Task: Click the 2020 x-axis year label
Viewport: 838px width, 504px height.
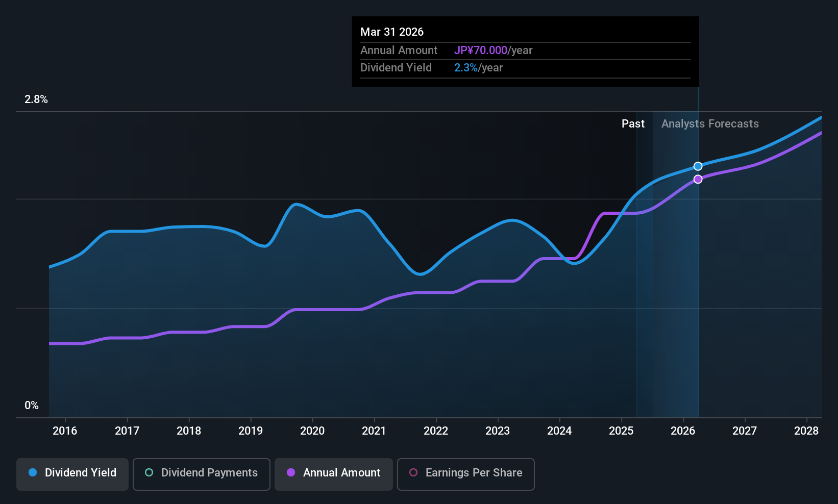Action: (312, 431)
